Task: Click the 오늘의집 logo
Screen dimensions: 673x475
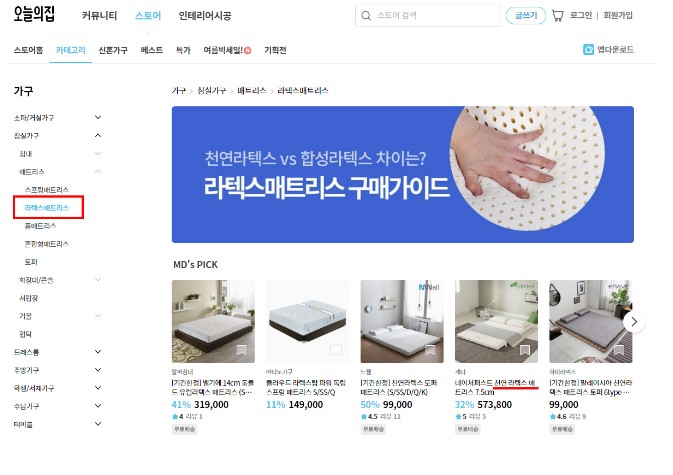Action: pos(34,14)
